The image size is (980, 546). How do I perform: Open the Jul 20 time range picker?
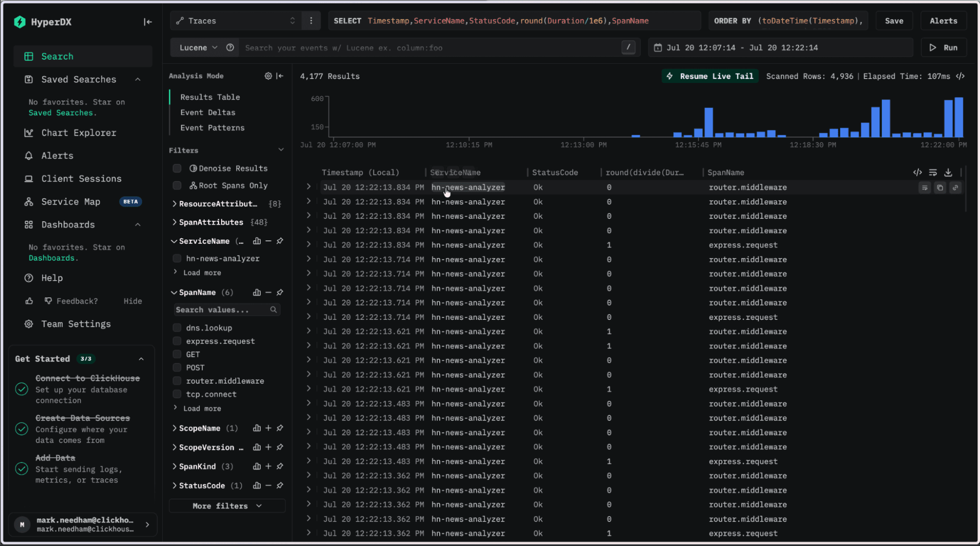coord(780,48)
